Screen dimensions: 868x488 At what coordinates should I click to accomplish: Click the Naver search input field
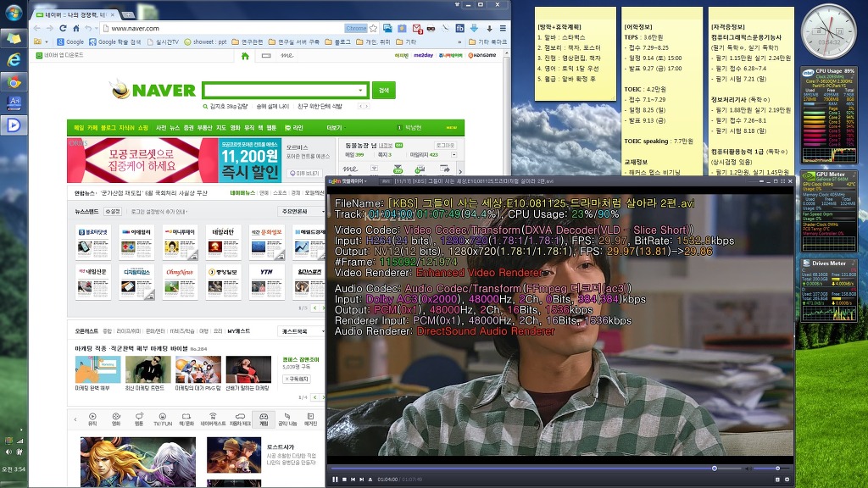coord(280,90)
